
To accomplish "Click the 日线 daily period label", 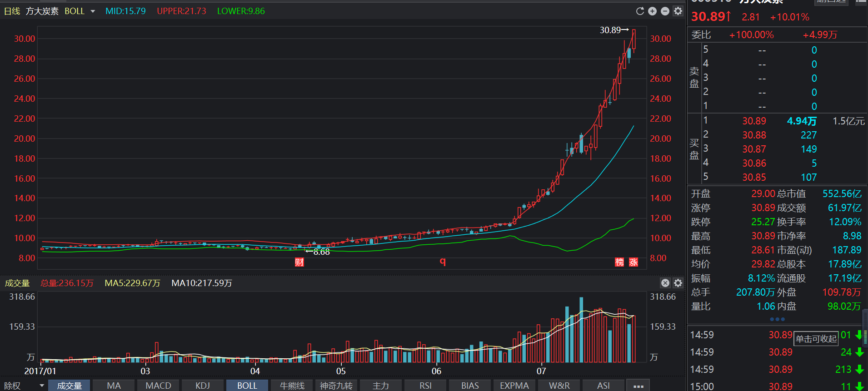I will pos(12,11).
